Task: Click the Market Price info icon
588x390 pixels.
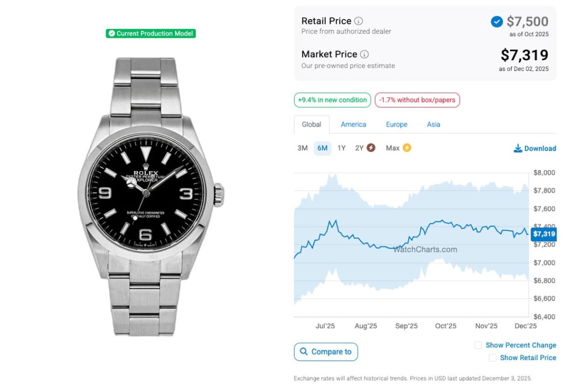Action: (365, 54)
